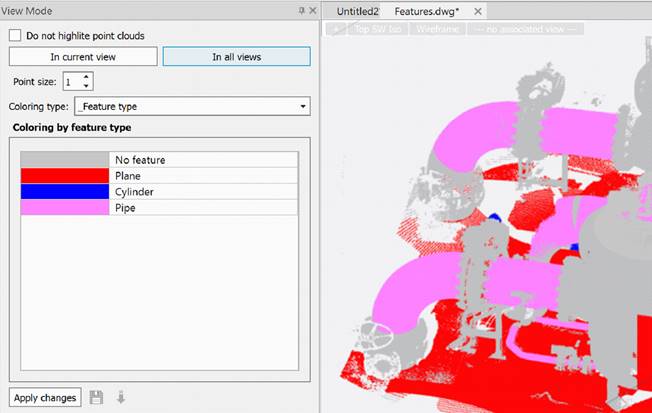This screenshot has width=652, height=413.
Task: Click the Apply changes button
Action: (x=45, y=398)
